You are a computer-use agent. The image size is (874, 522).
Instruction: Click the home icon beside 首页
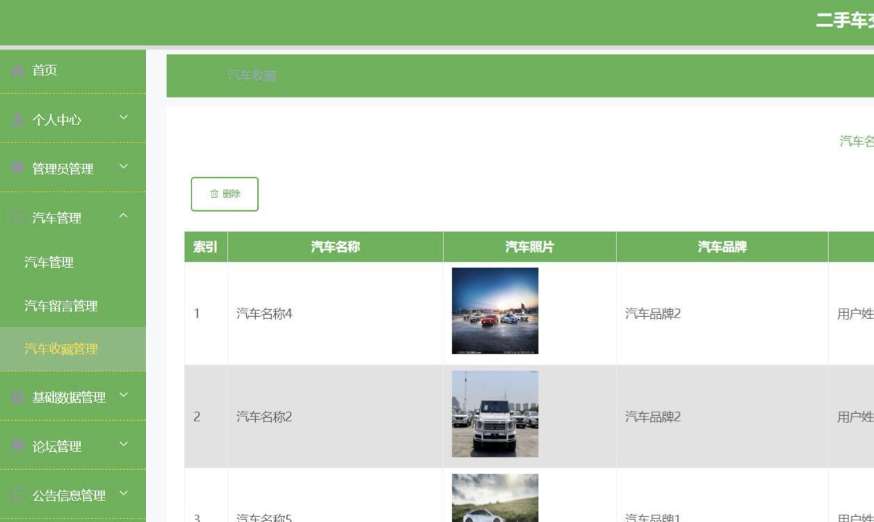18,70
